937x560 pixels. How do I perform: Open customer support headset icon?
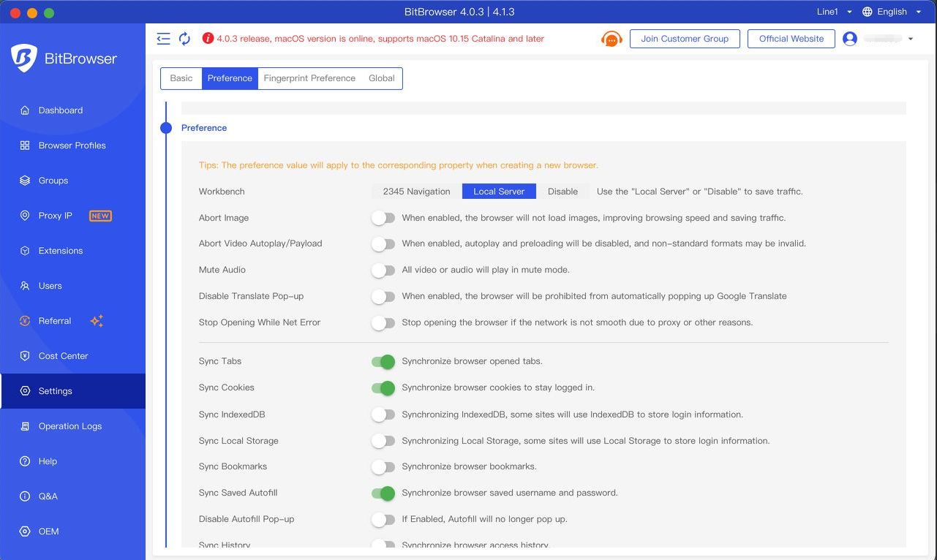(x=612, y=39)
